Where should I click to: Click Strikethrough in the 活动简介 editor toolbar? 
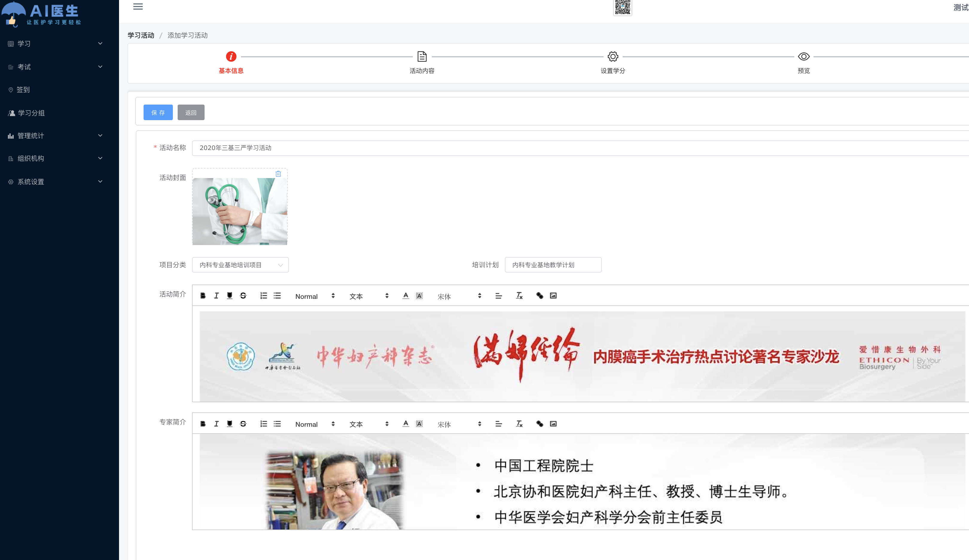243,296
